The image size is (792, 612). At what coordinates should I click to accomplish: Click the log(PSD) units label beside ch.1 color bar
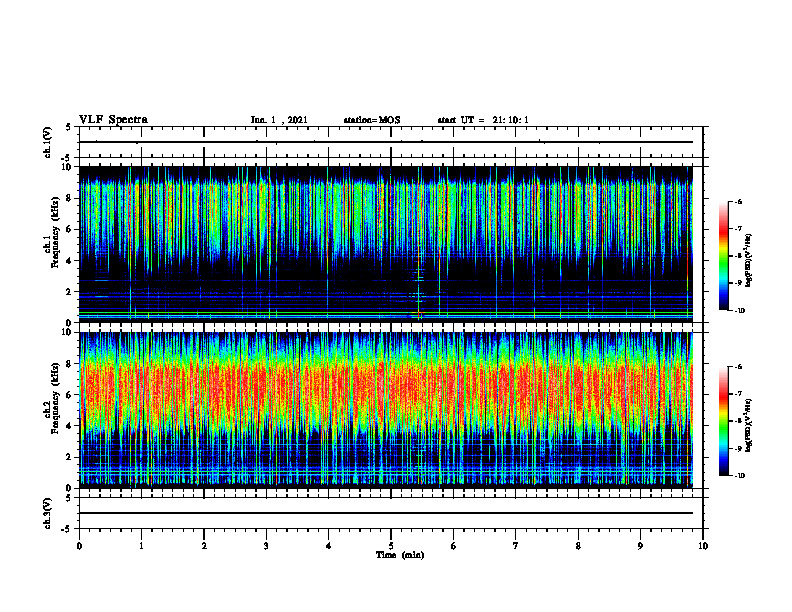pyautogui.click(x=749, y=261)
